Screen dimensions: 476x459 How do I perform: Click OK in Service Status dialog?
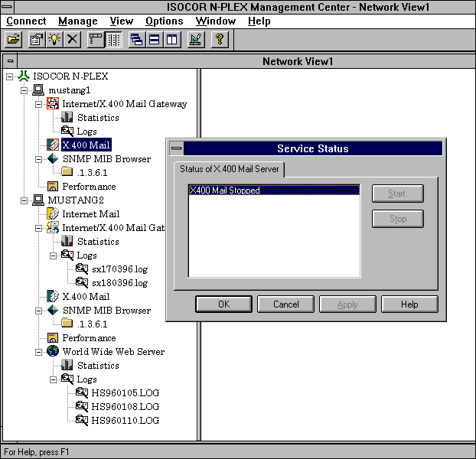(x=223, y=304)
